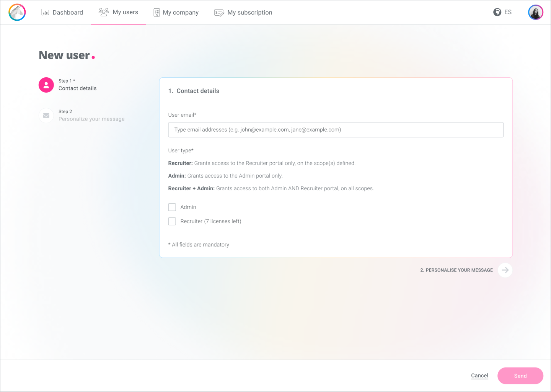The image size is (551, 392).
Task: Select Step 2 Personalize your message
Action: pos(82,116)
